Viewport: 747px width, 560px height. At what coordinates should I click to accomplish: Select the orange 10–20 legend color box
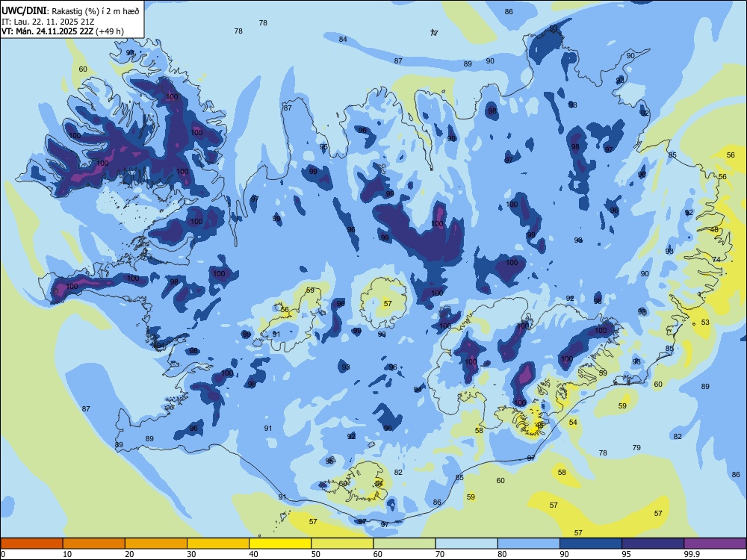(94, 544)
